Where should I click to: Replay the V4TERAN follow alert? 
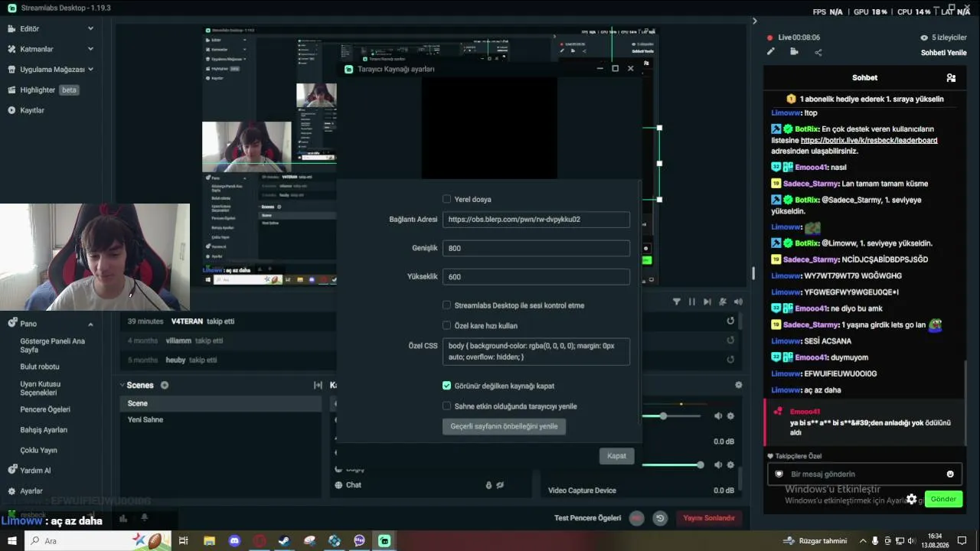(730, 321)
